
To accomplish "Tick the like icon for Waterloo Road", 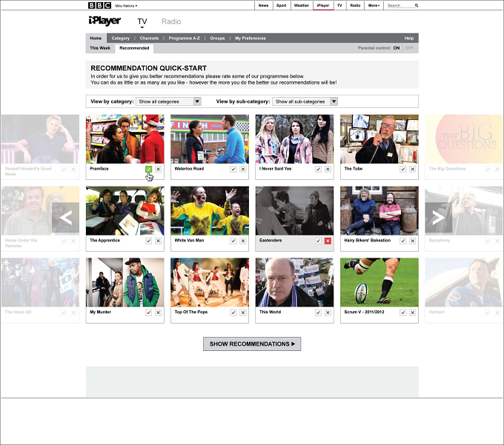I will pyautogui.click(x=233, y=169).
